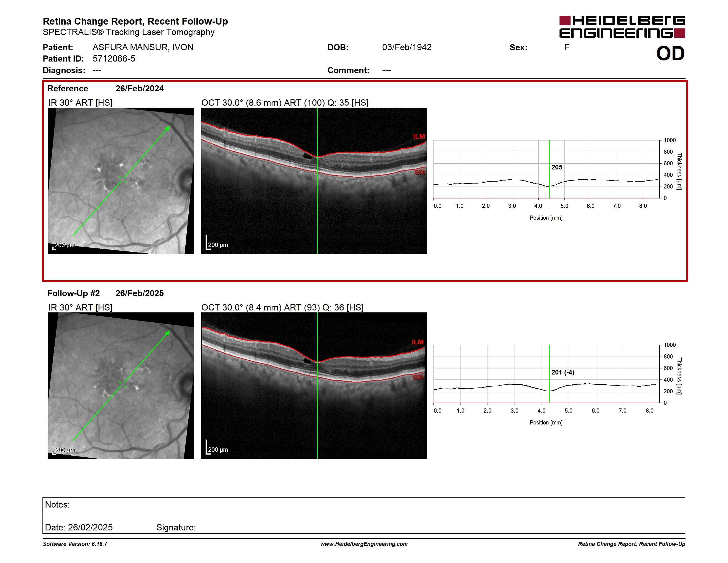Click the OD eye label
Viewport: 728px width, 563px height.
tap(670, 54)
